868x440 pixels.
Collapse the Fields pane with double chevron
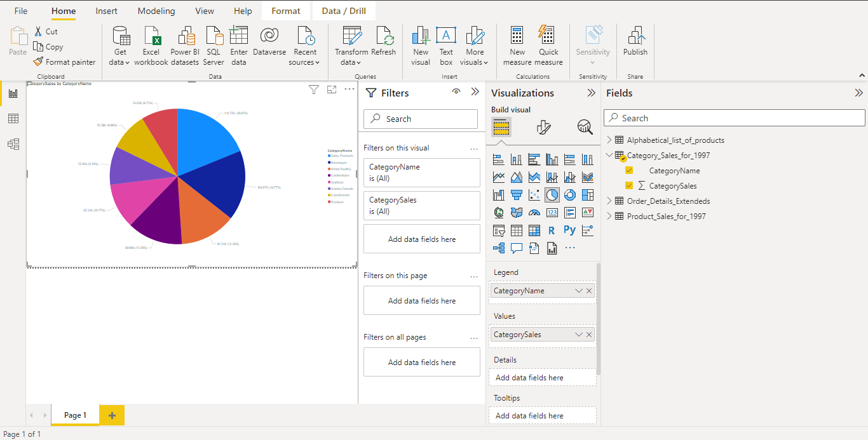(859, 93)
